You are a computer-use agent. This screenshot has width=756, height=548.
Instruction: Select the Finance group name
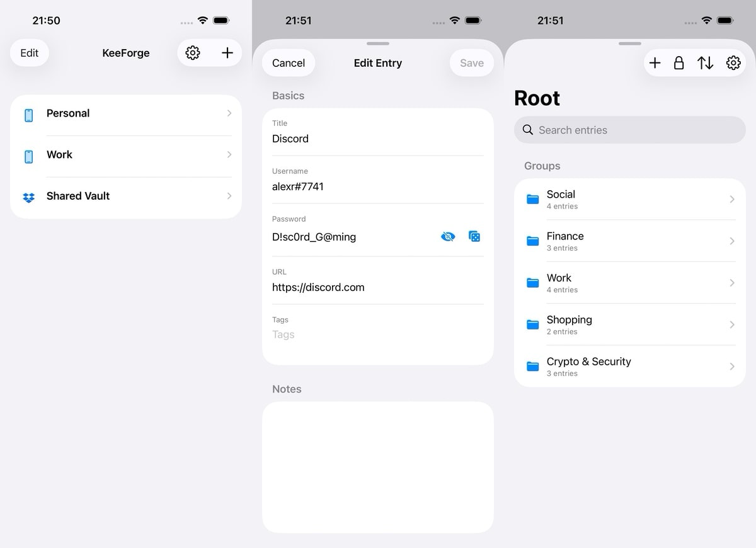click(565, 236)
